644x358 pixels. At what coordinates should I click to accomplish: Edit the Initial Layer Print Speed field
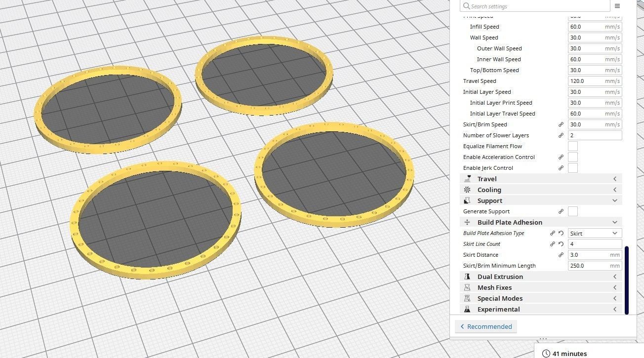595,103
